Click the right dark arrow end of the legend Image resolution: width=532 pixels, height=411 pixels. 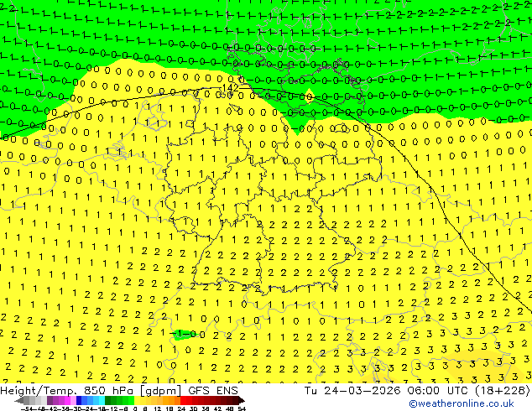pos(242,401)
